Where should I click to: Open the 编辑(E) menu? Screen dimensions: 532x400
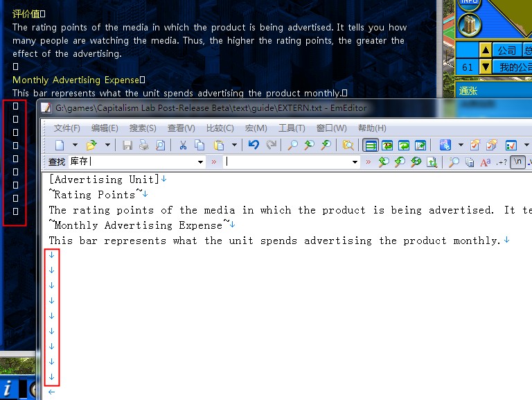point(105,128)
